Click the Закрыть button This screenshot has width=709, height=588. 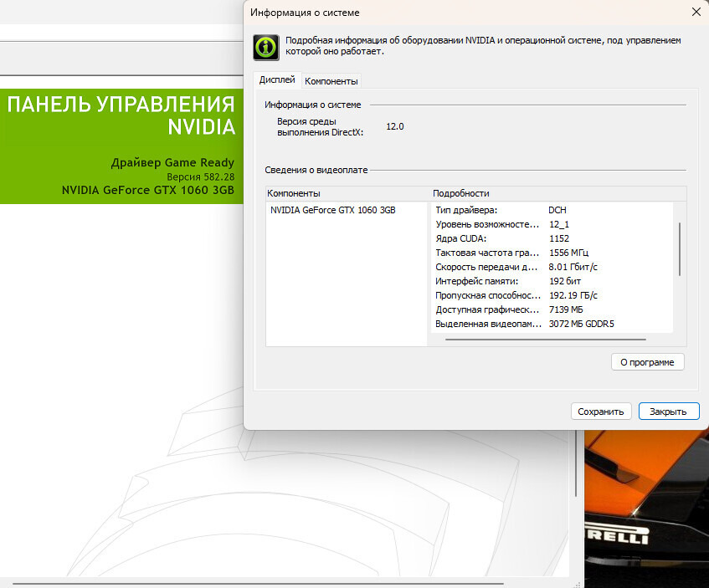[668, 412]
